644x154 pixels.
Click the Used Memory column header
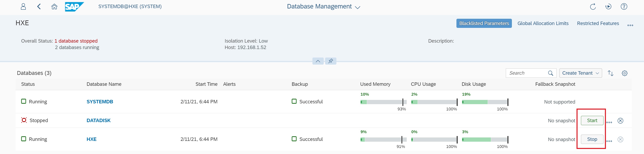pyautogui.click(x=375, y=84)
